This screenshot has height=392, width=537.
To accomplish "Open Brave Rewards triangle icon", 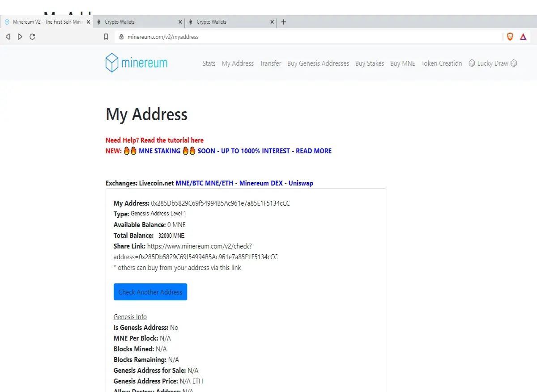I will pos(523,37).
